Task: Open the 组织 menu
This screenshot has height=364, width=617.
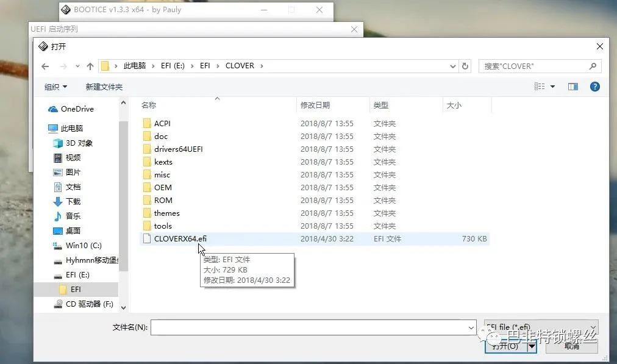Action: click(x=55, y=87)
